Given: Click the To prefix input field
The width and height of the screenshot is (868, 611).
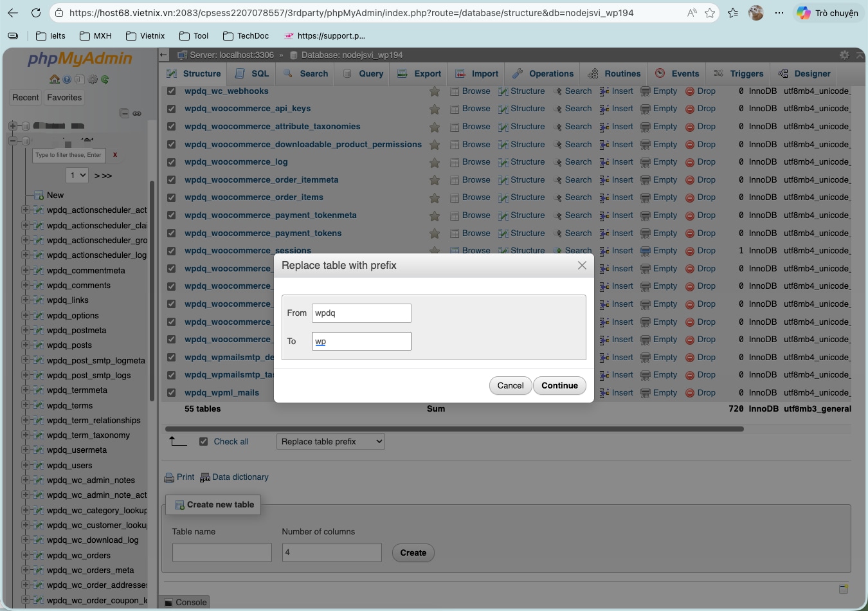Looking at the screenshot, I should (361, 342).
